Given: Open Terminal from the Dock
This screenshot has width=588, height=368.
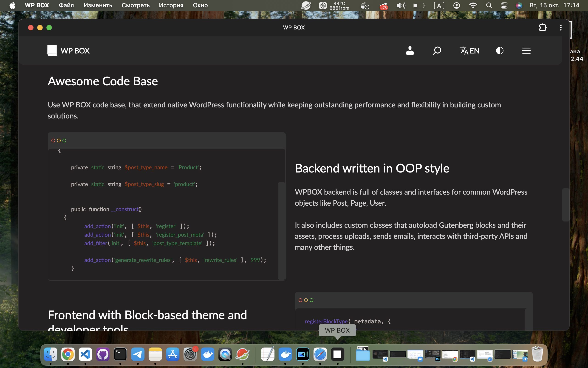Looking at the screenshot, I should point(121,354).
